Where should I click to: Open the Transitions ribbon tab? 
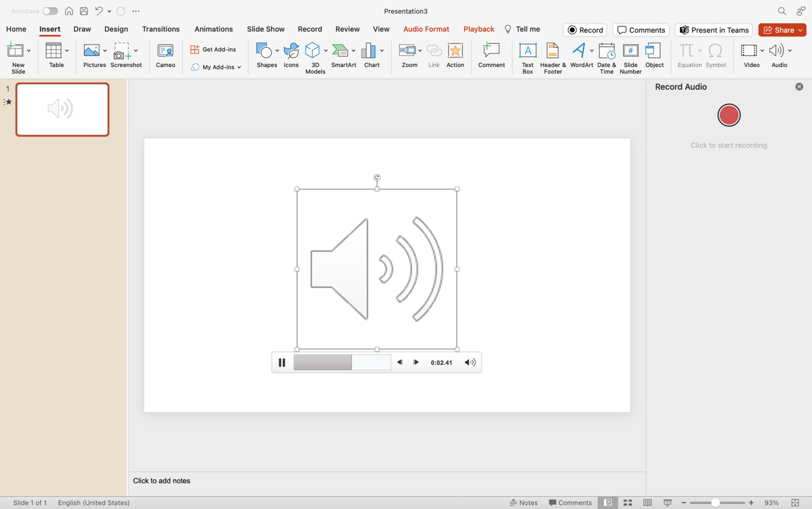coord(161,29)
